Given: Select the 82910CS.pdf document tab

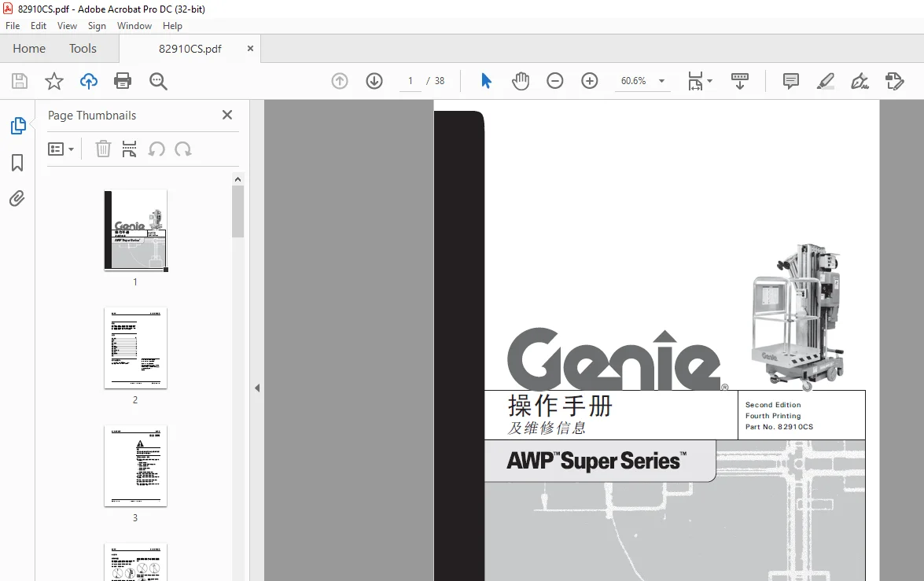Looking at the screenshot, I should click(190, 49).
